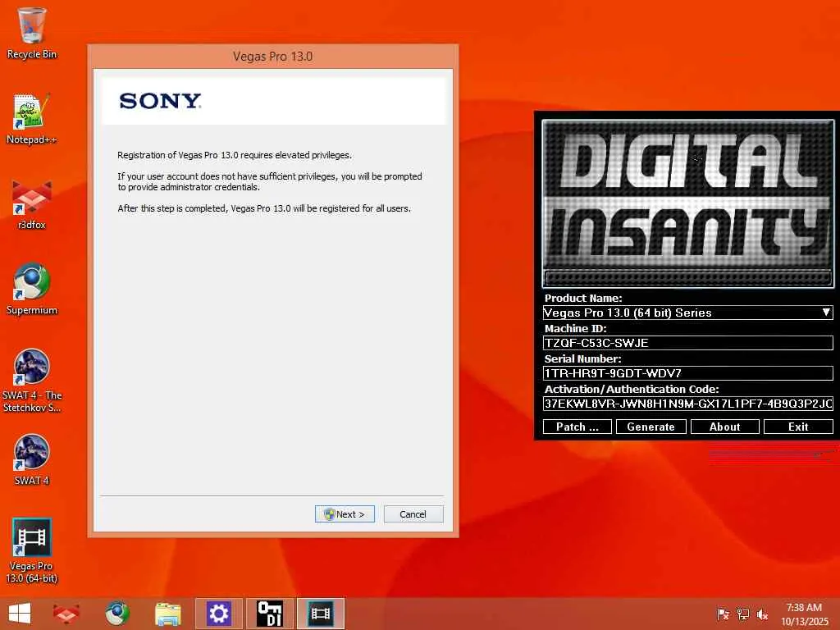
Task: Click the 'Activation/Authentication Code:' label
Action: click(x=632, y=389)
